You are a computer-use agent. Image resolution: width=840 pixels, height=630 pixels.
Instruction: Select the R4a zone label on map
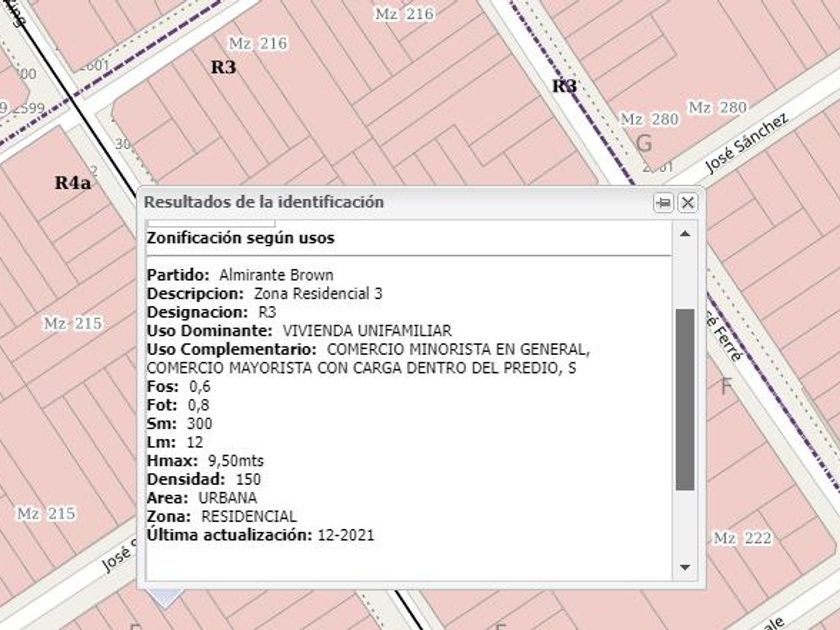(x=73, y=183)
